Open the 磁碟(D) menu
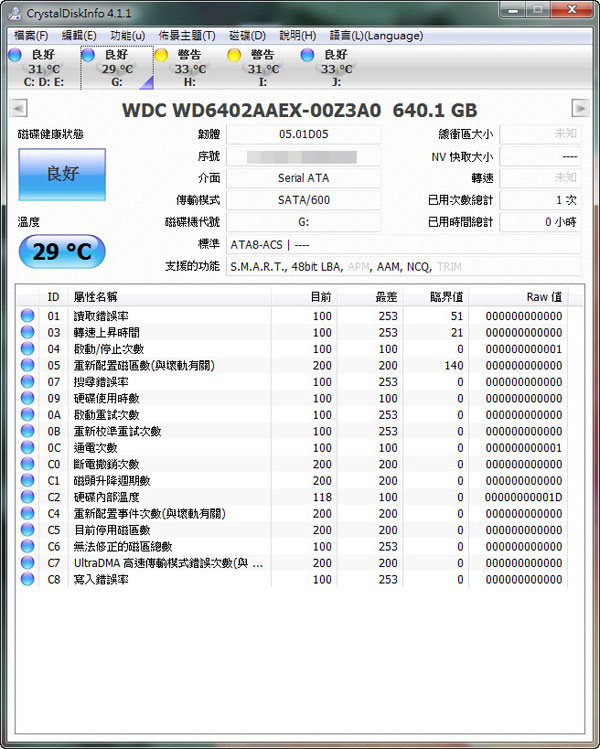 [247, 36]
